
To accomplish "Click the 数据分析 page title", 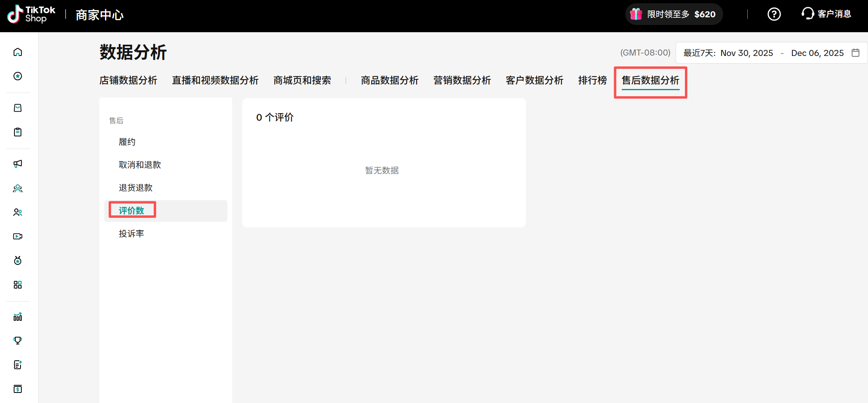I will click(x=133, y=52).
